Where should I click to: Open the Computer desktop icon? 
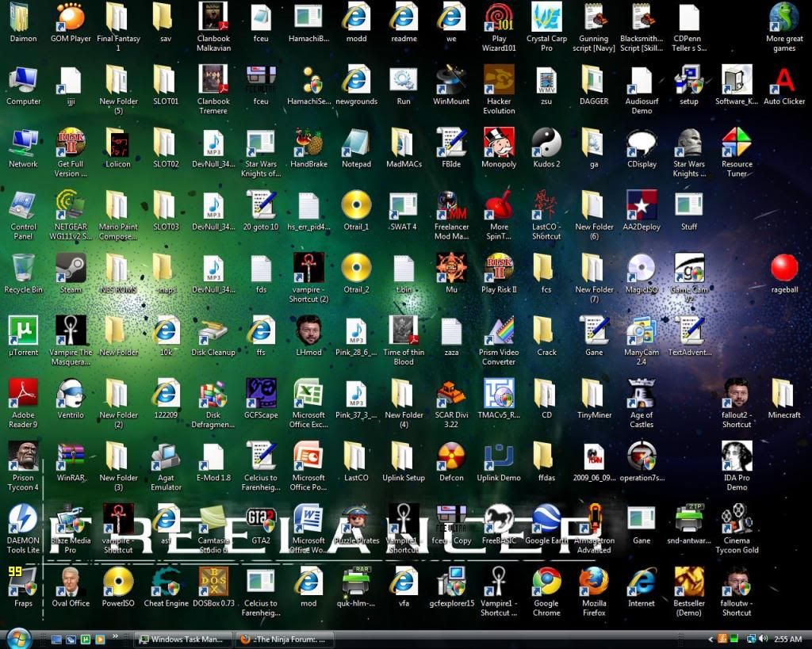click(x=23, y=80)
